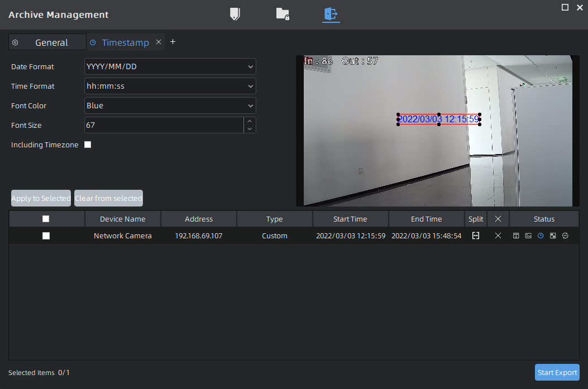The height and width of the screenshot is (389, 588).
Task: Open the locked folder archive icon
Action: (283, 14)
